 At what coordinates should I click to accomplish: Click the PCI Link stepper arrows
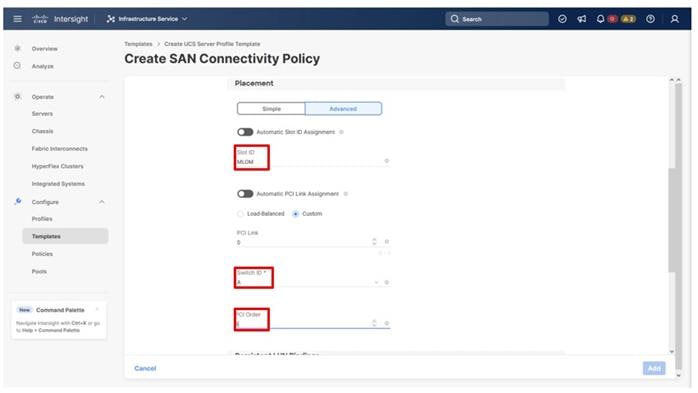point(374,242)
